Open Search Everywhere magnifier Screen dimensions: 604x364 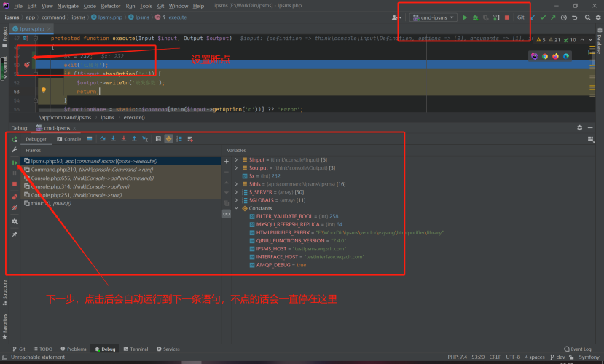tap(587, 17)
